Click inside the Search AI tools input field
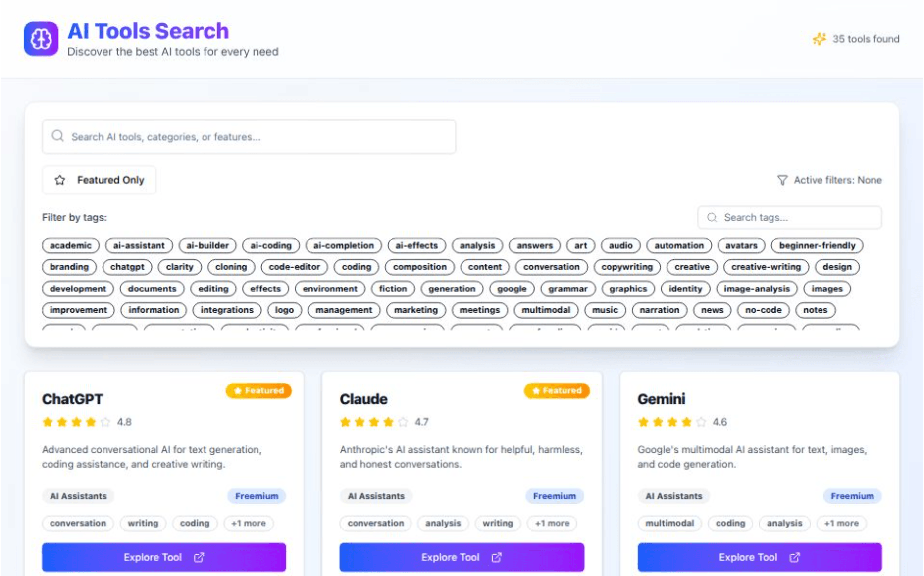924x576 pixels. [248, 137]
